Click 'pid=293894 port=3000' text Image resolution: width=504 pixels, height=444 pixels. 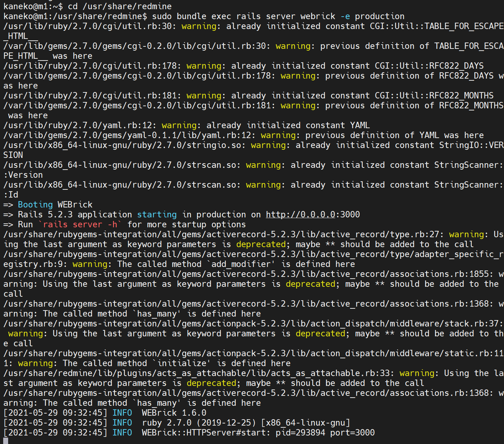coord(325,433)
